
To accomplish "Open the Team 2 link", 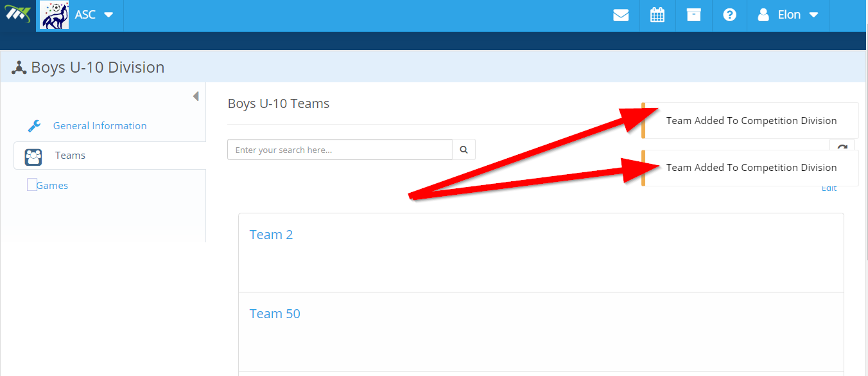I will [271, 235].
